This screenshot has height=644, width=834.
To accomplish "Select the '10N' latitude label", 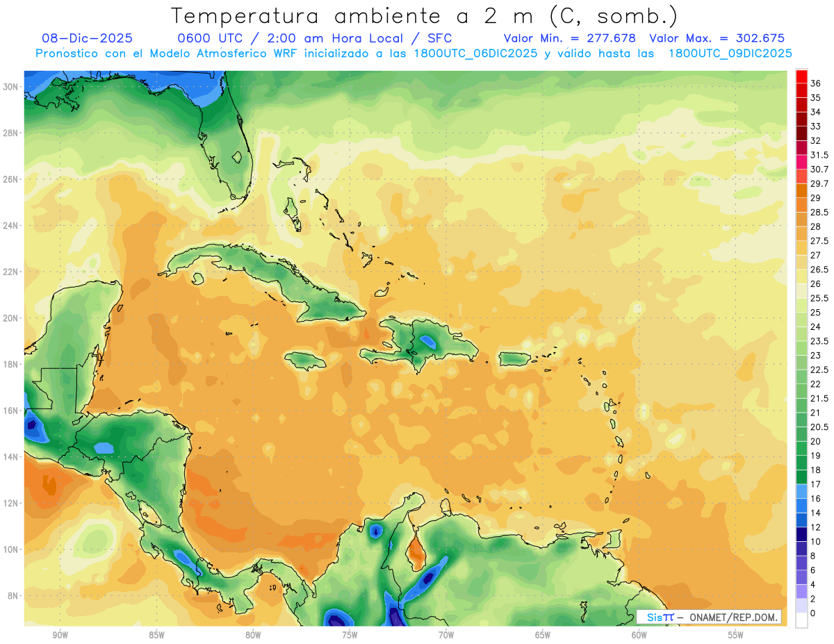I will point(11,550).
